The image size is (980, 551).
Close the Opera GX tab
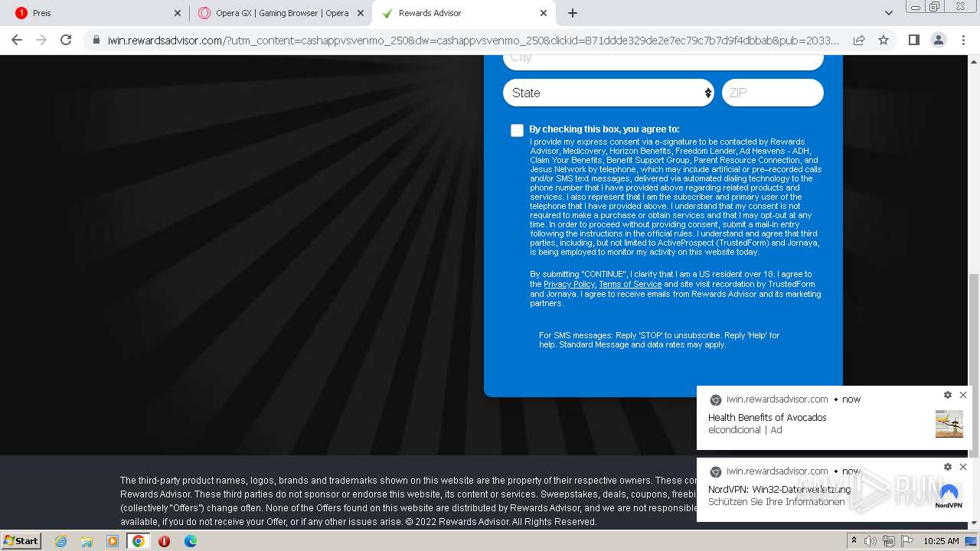point(361,13)
